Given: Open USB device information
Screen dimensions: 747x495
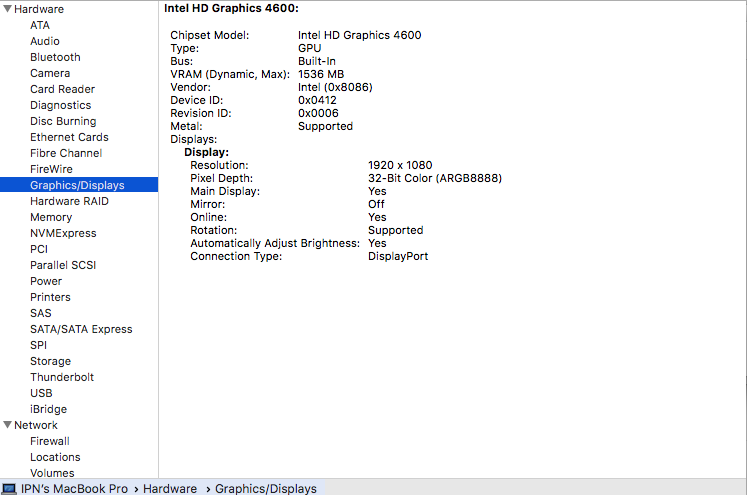Looking at the screenshot, I should [41, 393].
